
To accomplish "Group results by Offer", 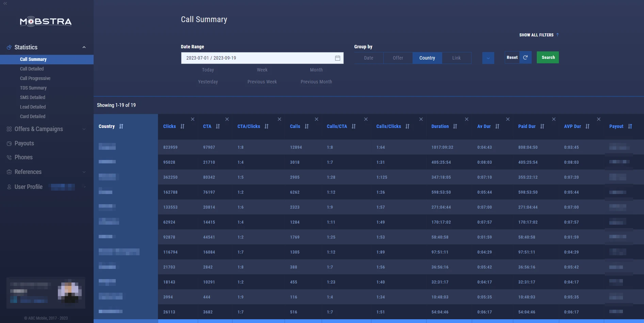I will (398, 58).
